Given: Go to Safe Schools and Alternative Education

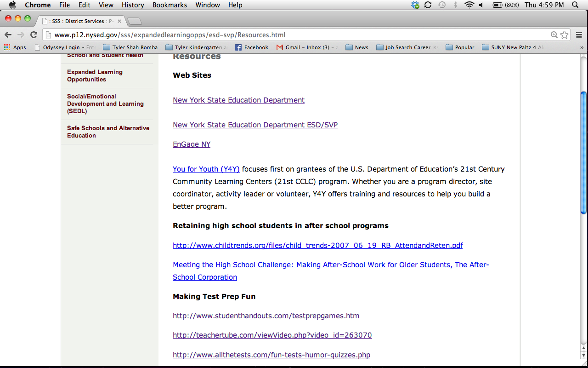Looking at the screenshot, I should (x=108, y=132).
